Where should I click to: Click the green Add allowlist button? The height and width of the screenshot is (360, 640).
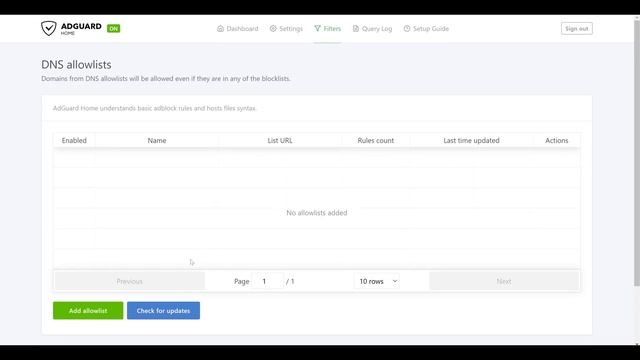(x=88, y=311)
